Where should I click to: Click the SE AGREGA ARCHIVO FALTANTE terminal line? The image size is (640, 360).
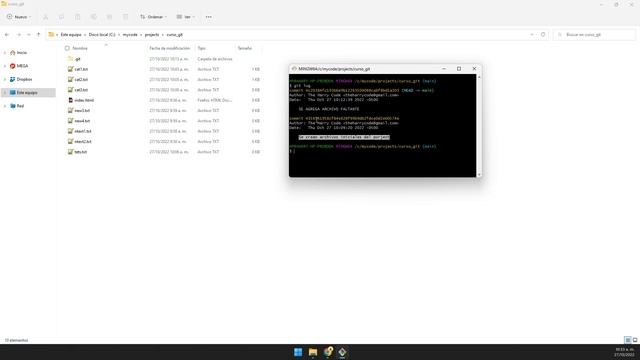click(x=329, y=109)
